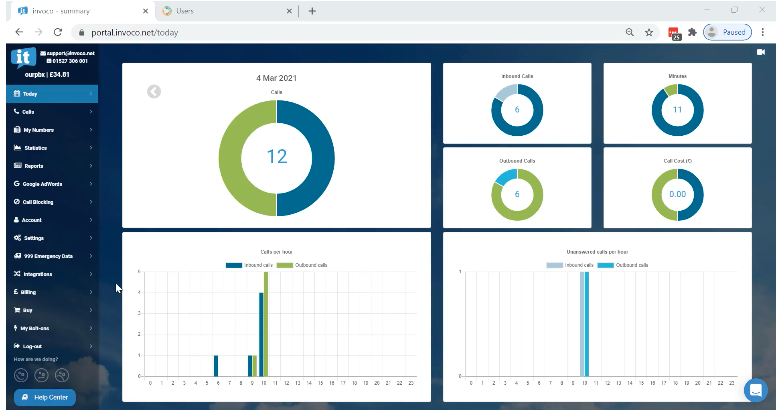This screenshot has width=776, height=410.
Task: Click the My Numbers icon in sidebar
Action: pyautogui.click(x=17, y=130)
